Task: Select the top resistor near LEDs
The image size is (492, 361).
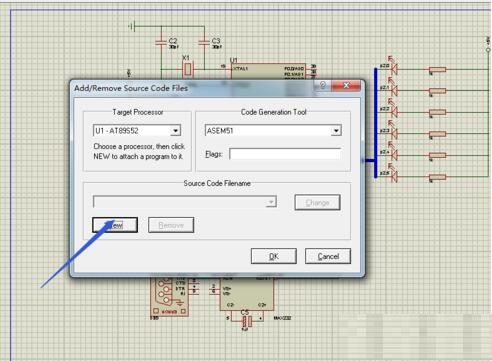Action: click(437, 69)
